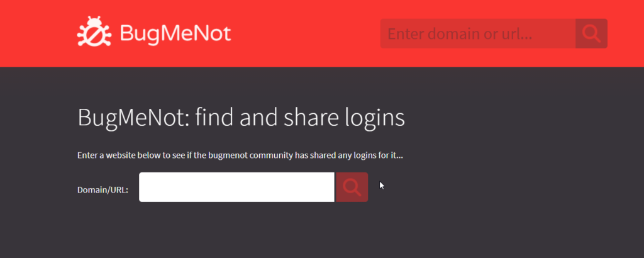Click the magnifier icon beside the Domain/URL field
Viewport: 644px width, 258px height.
(352, 188)
